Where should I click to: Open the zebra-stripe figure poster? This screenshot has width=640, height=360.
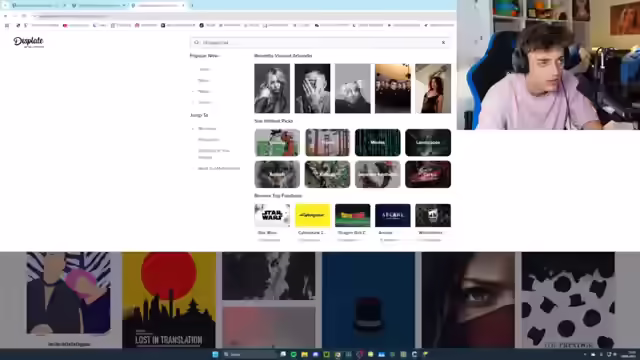click(69, 293)
